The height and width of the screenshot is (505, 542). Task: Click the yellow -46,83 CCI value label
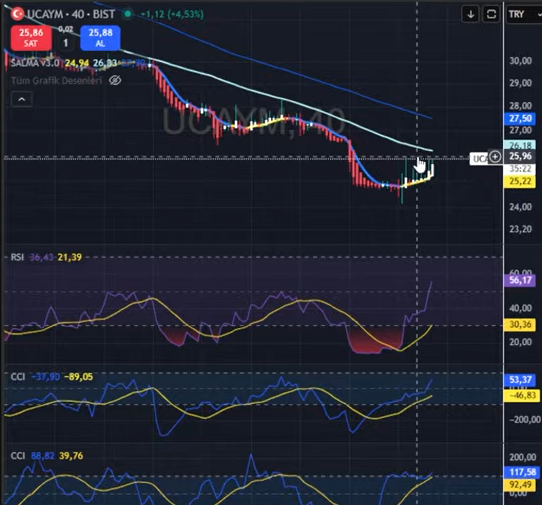(x=522, y=395)
